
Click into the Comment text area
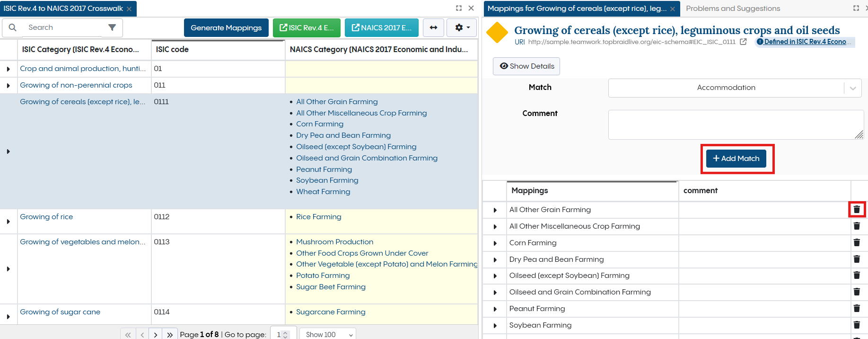point(736,125)
